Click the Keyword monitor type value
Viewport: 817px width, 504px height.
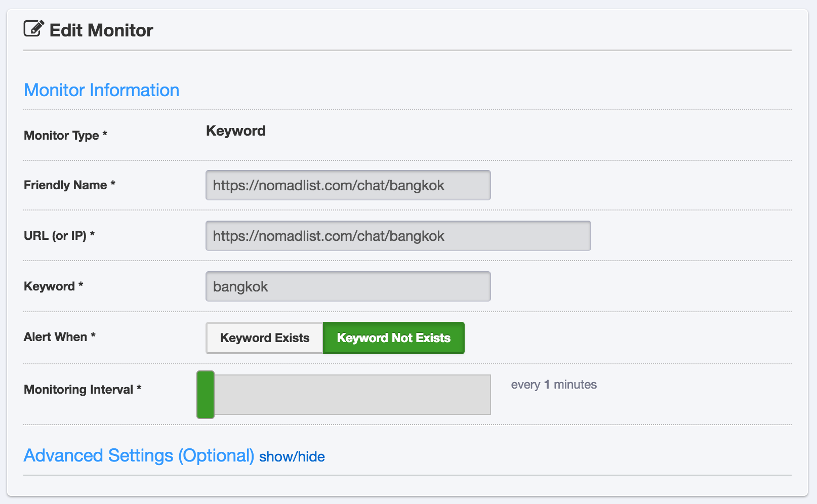coord(235,131)
